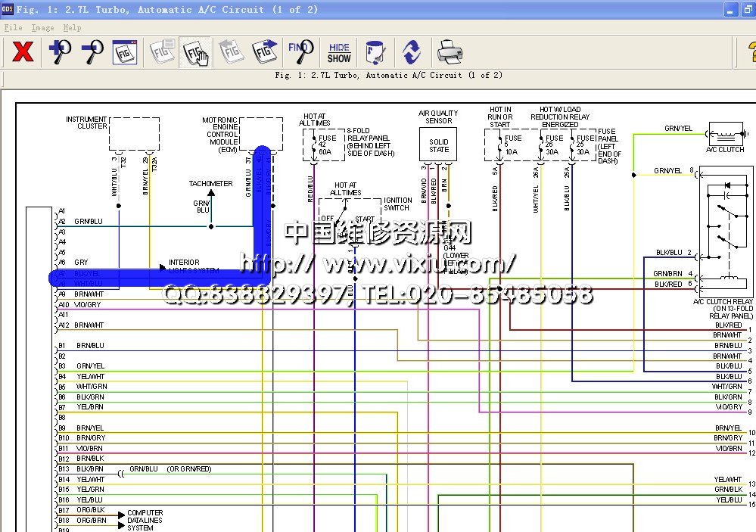Open the Find magnifier tool
The image size is (756, 532).
pos(300,52)
